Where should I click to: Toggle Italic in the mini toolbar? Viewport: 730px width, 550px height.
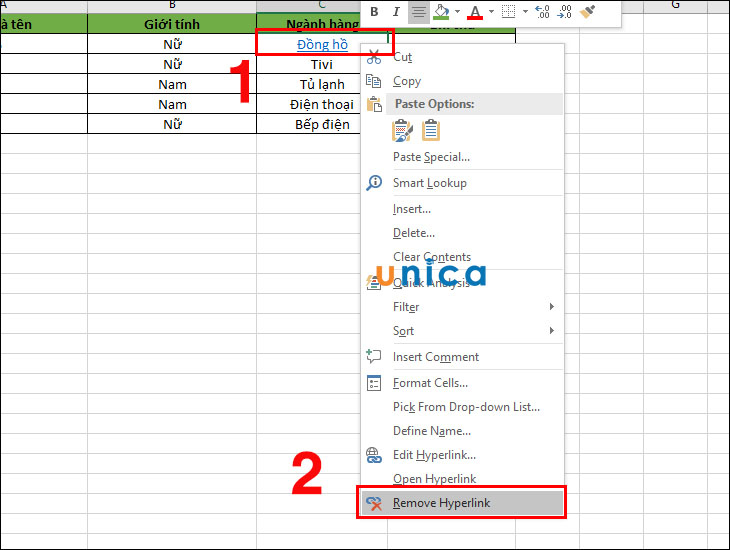(x=396, y=12)
